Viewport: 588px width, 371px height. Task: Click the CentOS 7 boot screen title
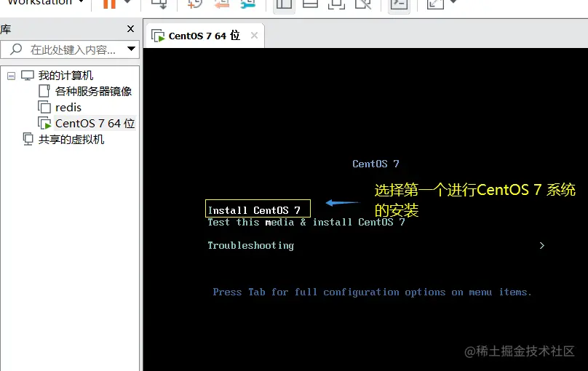pyautogui.click(x=376, y=164)
